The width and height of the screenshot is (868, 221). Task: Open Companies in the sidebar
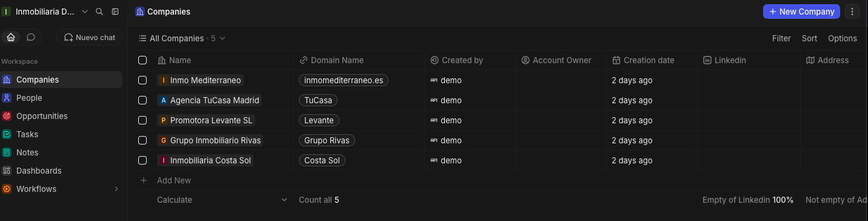[x=61, y=80]
